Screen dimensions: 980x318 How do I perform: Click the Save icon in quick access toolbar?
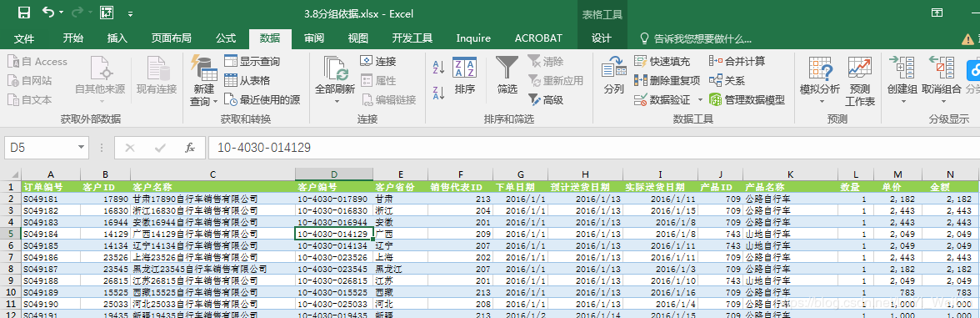click(24, 13)
